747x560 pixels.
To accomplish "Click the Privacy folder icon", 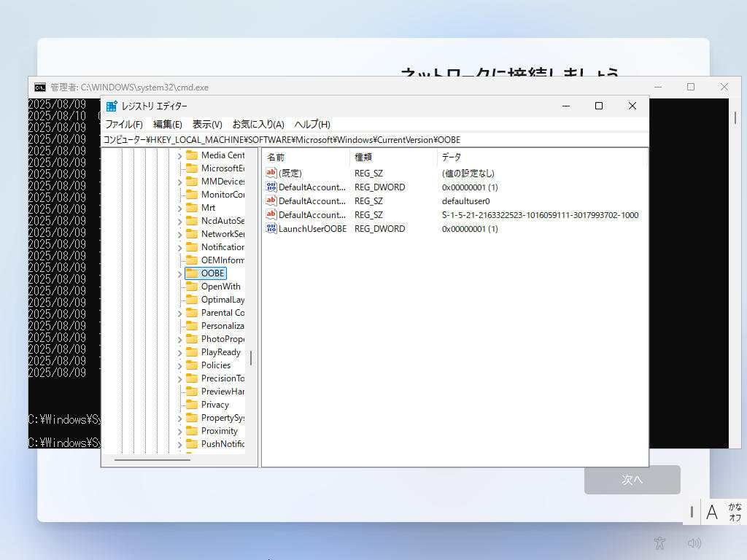I will tap(192, 404).
